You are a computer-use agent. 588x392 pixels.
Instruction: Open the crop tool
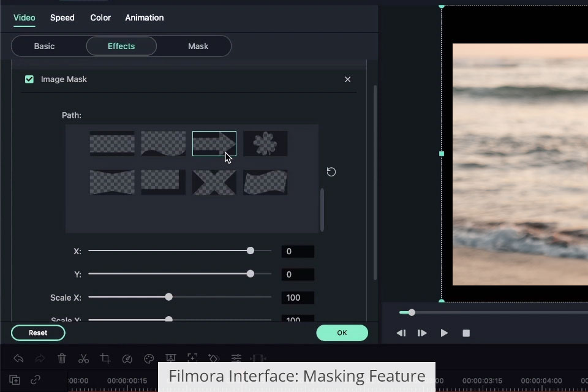(x=105, y=358)
